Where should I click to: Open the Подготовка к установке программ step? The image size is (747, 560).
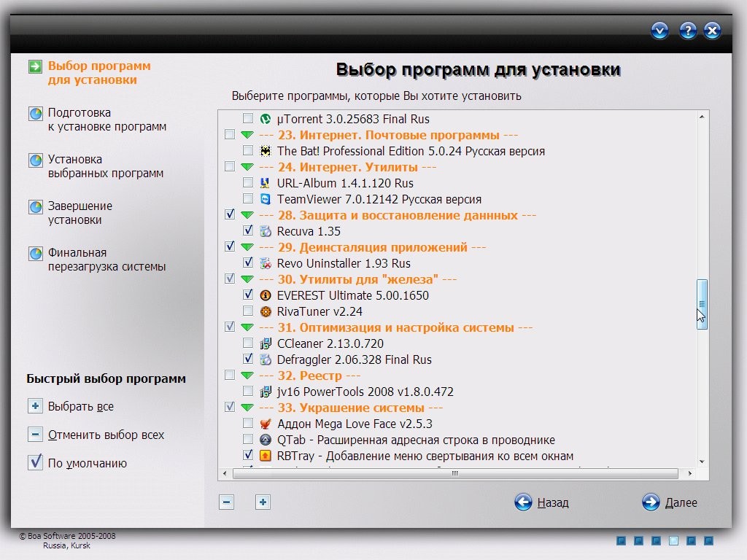pyautogui.click(x=107, y=120)
